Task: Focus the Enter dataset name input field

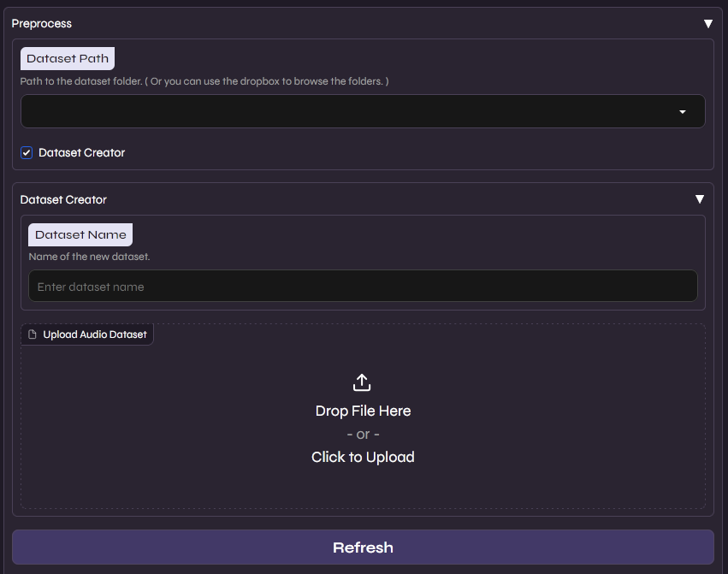Action: (363, 287)
